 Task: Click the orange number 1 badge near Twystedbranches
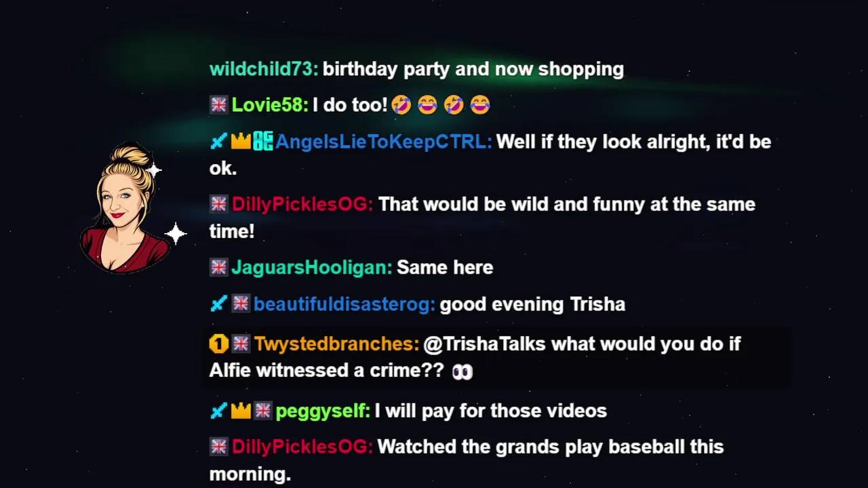click(218, 344)
